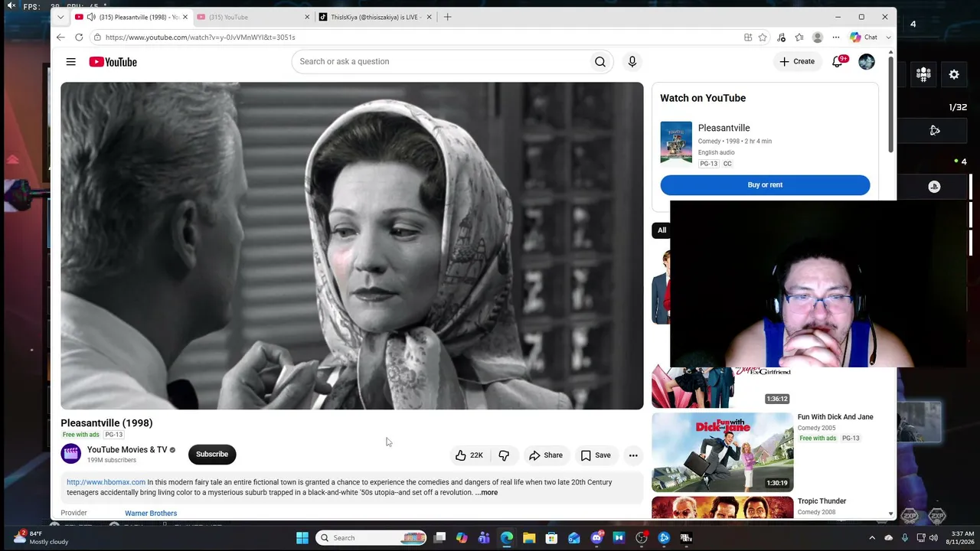Select the Pleasantville (1998) tab
The image size is (980, 551).
point(130,17)
